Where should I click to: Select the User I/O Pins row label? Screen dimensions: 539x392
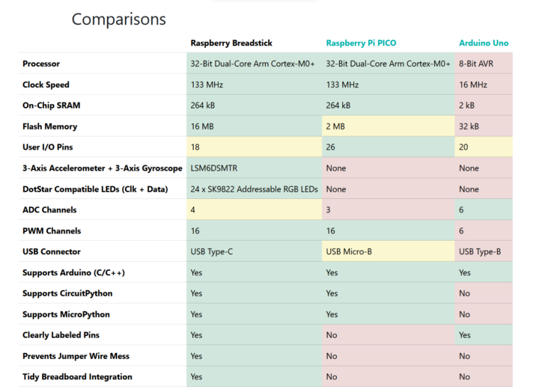pyautogui.click(x=47, y=147)
